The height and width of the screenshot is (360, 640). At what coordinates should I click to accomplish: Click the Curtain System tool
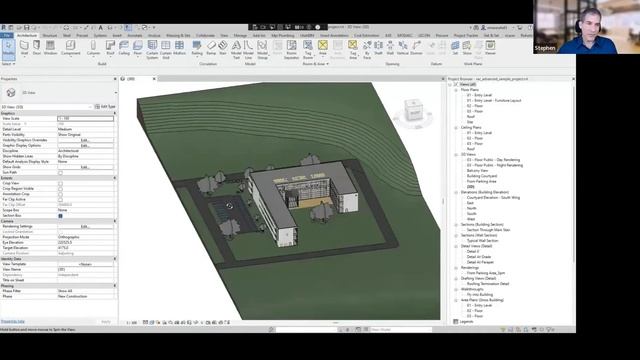152,49
